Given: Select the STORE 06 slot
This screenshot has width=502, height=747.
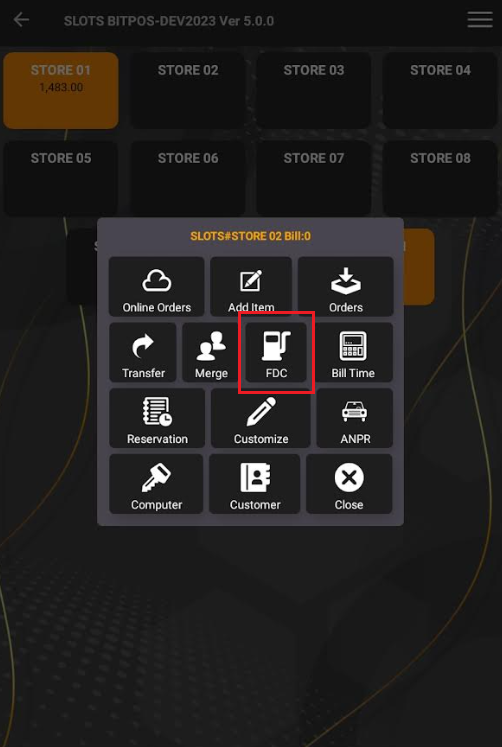Looking at the screenshot, I should [x=188, y=179].
